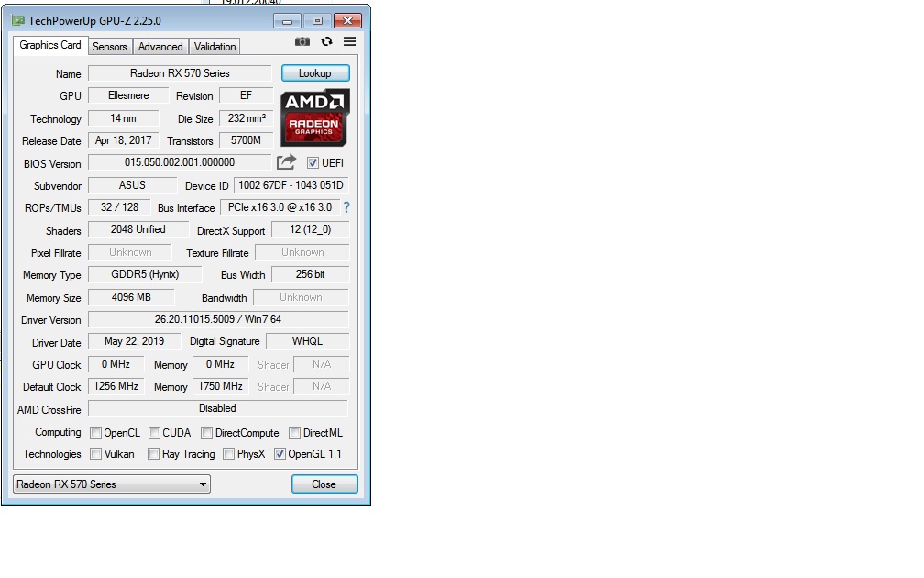Click the BIOS Version field 015.050.002.001.000000
The width and height of the screenshot is (924, 578).
[x=180, y=162]
